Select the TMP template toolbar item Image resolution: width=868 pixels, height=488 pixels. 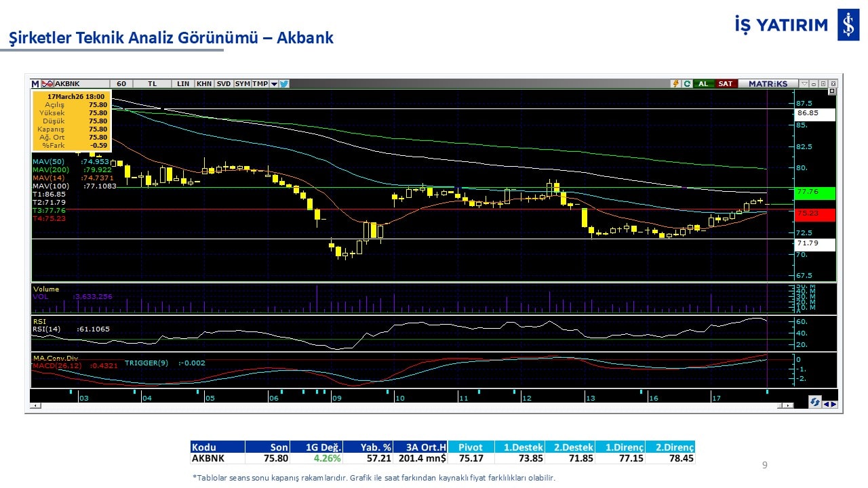pos(260,84)
